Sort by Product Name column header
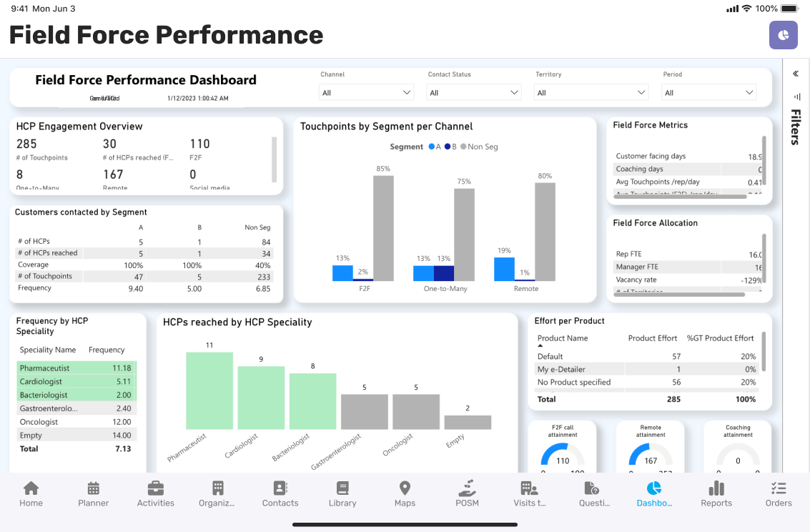This screenshot has height=532, width=810. point(563,338)
